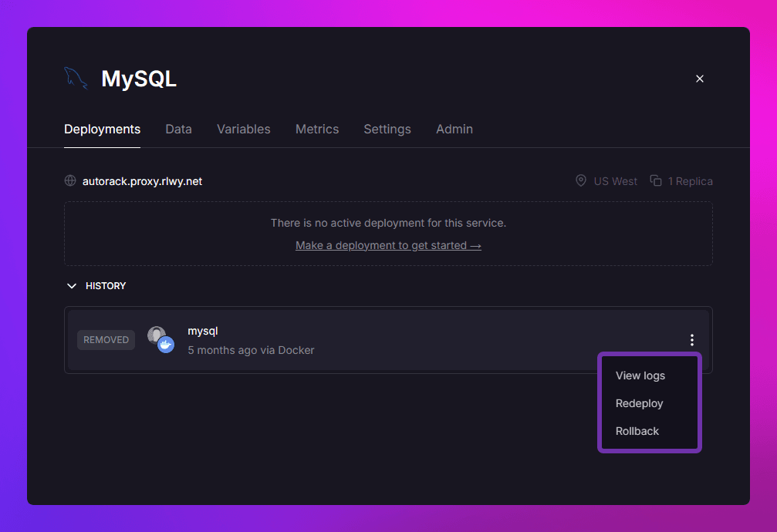Screen dimensions: 777x532
Task: Click the REMOVED status badge
Action: coord(106,340)
